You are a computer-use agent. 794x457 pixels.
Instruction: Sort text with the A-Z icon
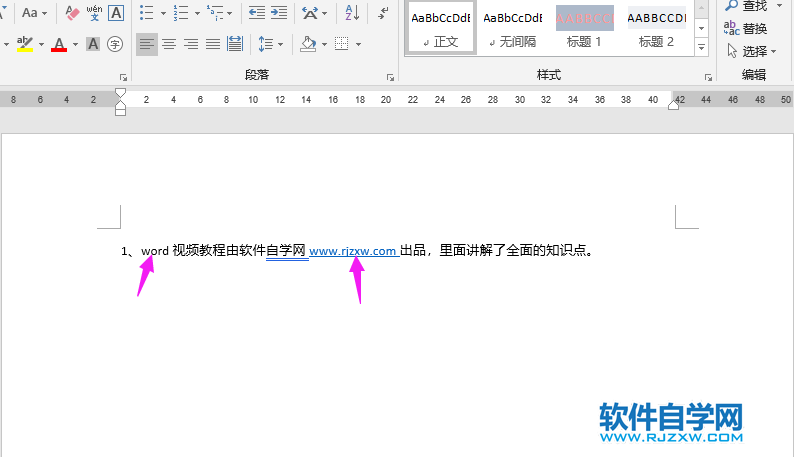point(352,13)
